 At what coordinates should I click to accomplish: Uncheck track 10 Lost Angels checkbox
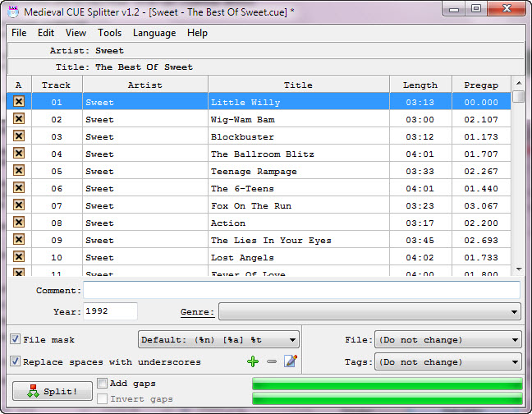[19, 256]
